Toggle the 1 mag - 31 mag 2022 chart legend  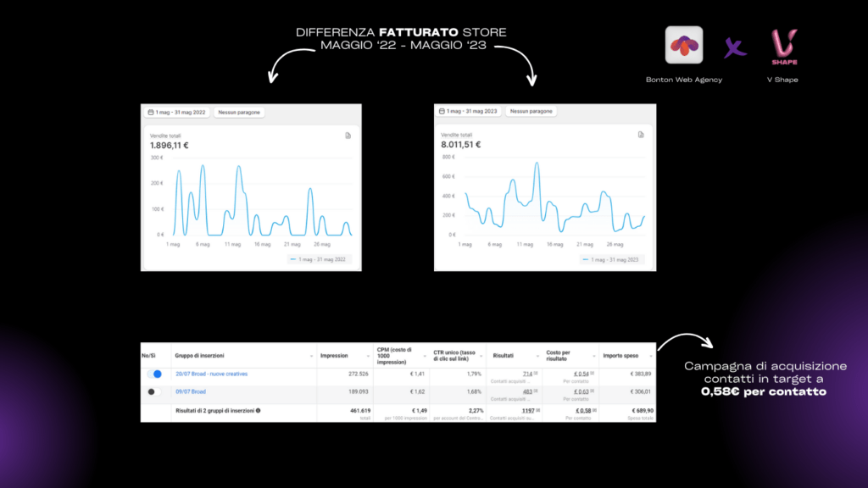(x=318, y=259)
